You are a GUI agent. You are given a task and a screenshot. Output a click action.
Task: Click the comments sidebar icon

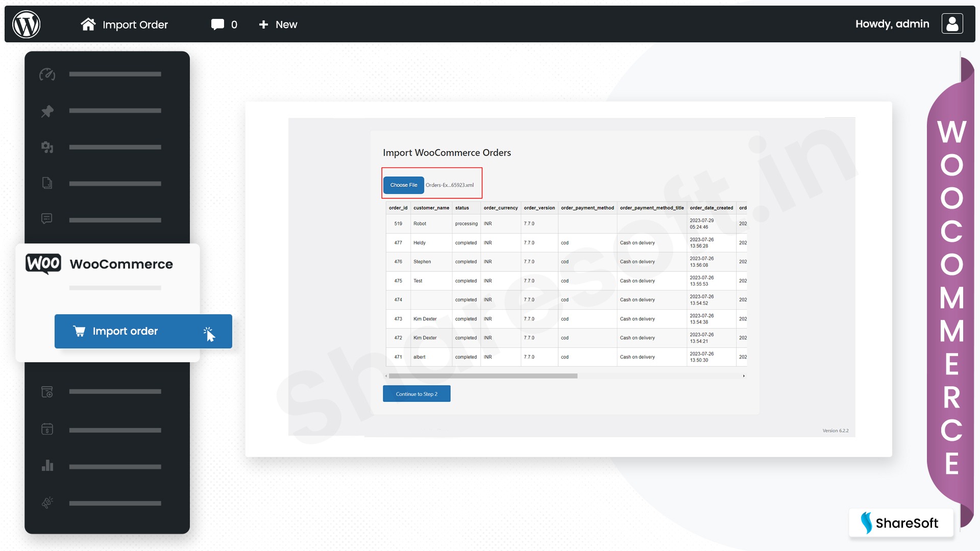[46, 219]
